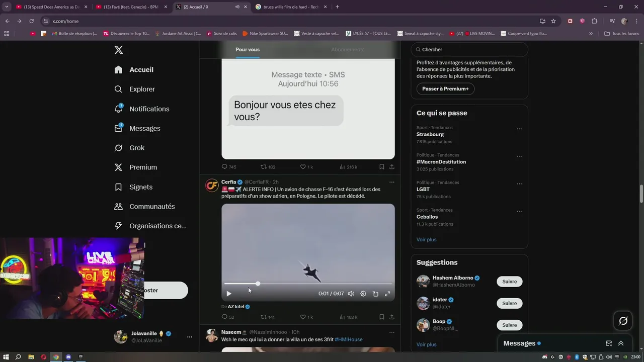Expand the Messages drawer
Screen dimensions: 644x362
pos(621,343)
